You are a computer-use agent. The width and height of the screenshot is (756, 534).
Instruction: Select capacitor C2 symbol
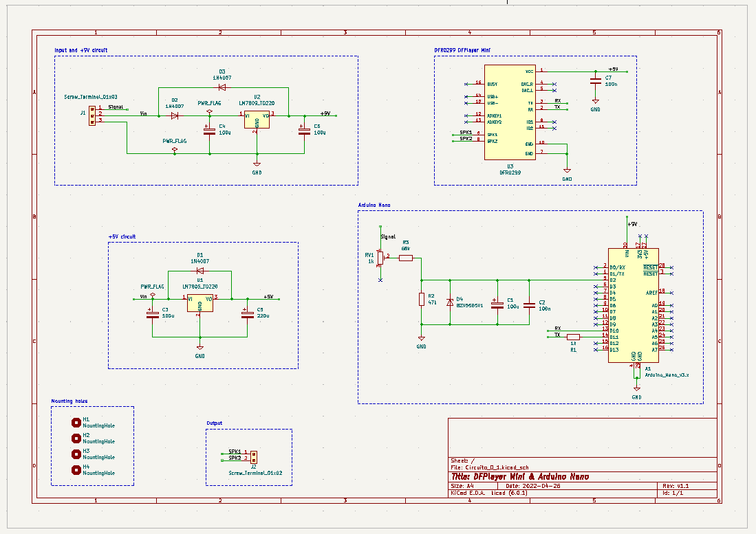point(529,305)
